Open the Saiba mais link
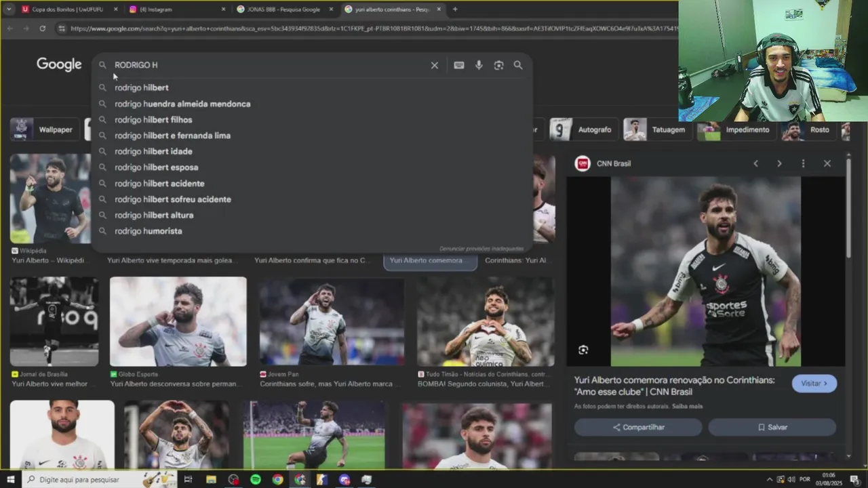The width and height of the screenshot is (868, 488). pyautogui.click(x=688, y=407)
